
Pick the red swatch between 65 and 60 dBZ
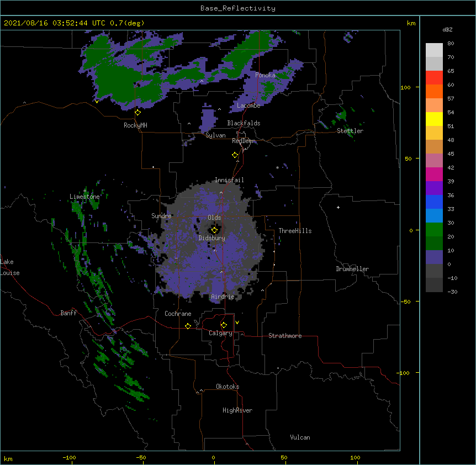click(434, 77)
